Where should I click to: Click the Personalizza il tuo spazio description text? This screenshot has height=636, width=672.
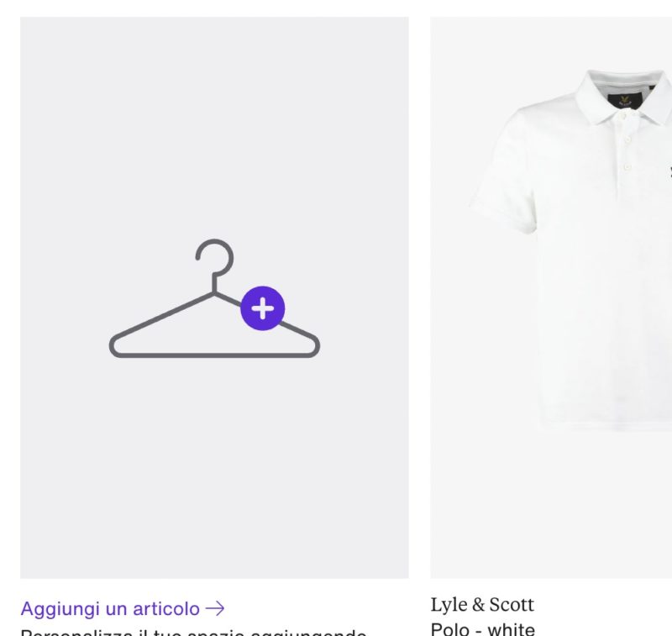point(193,632)
